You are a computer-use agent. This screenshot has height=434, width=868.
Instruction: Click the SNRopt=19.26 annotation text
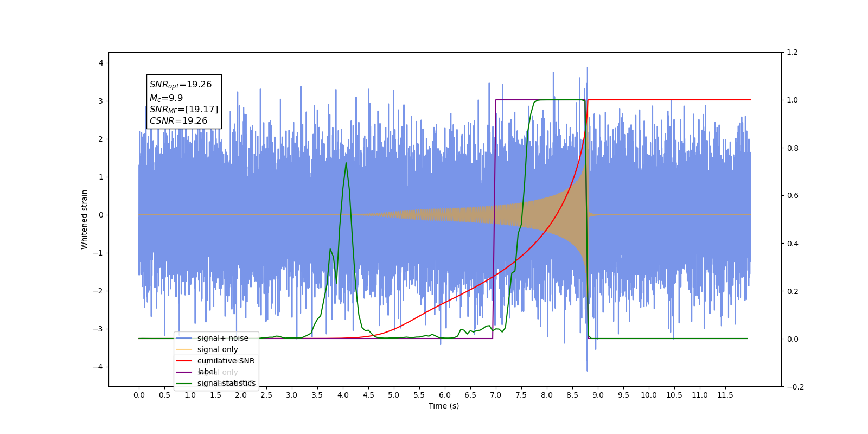(x=181, y=85)
